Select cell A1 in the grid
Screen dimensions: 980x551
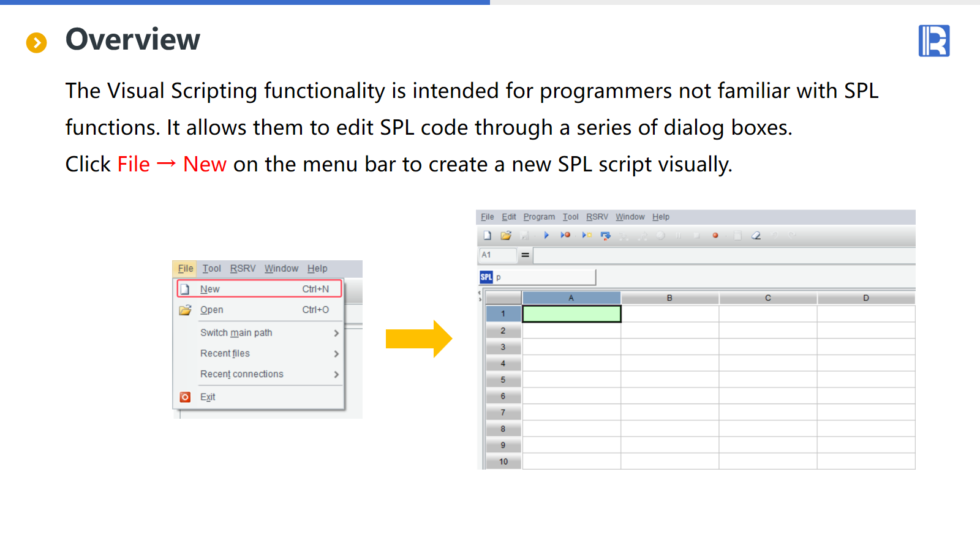pos(571,314)
